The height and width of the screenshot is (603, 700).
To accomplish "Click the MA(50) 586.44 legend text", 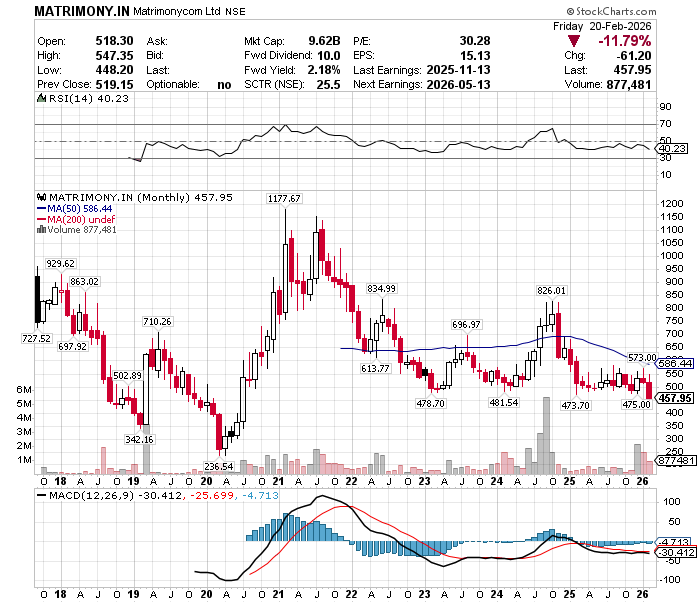I will pyautogui.click(x=79, y=209).
